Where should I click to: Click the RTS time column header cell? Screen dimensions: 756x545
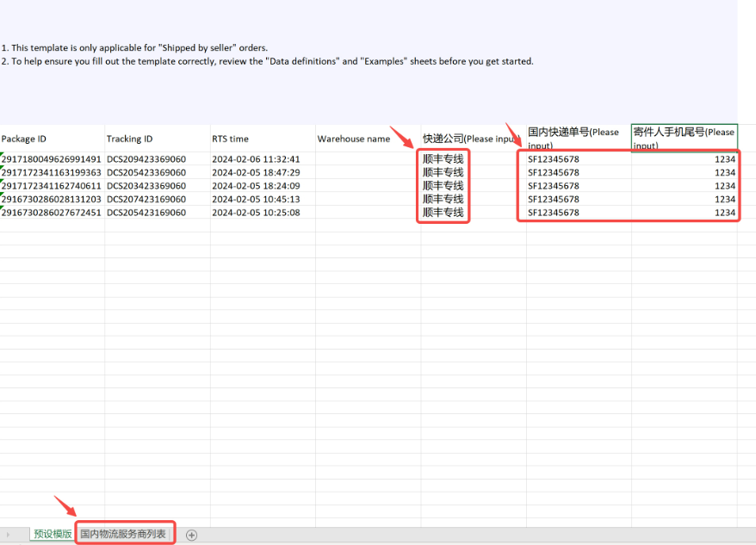pos(263,139)
